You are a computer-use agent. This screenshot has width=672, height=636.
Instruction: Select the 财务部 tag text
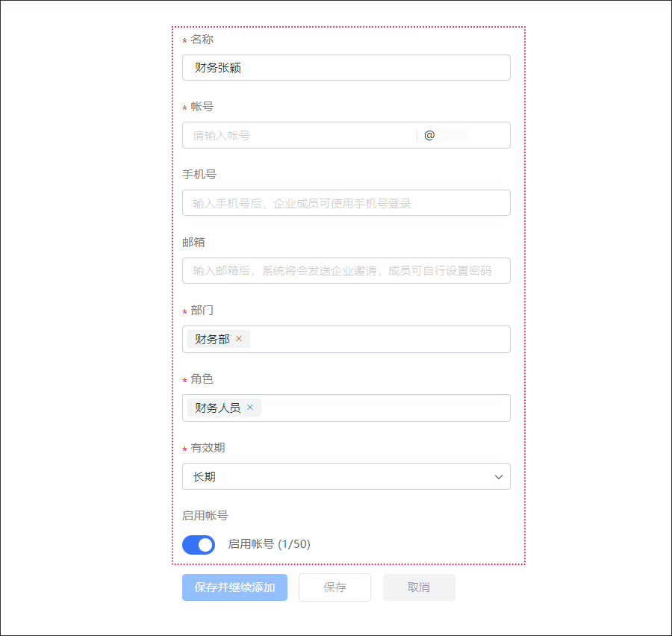(212, 340)
